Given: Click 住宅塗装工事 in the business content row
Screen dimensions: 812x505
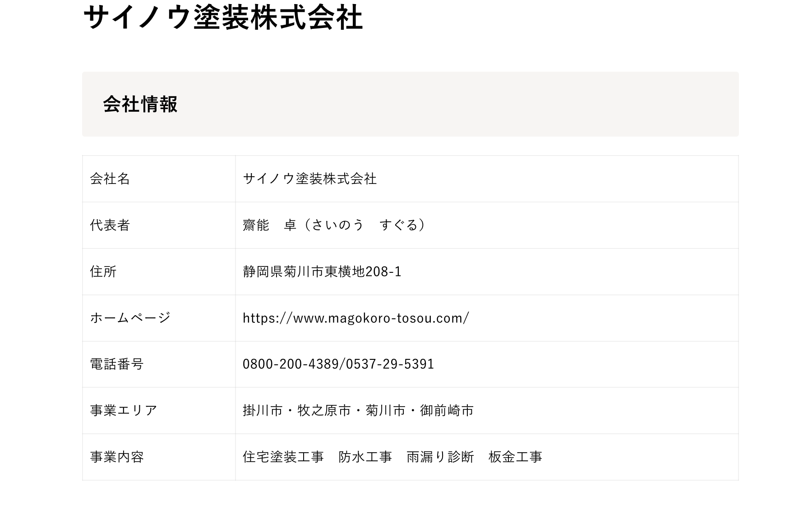Looking at the screenshot, I should 283,457.
